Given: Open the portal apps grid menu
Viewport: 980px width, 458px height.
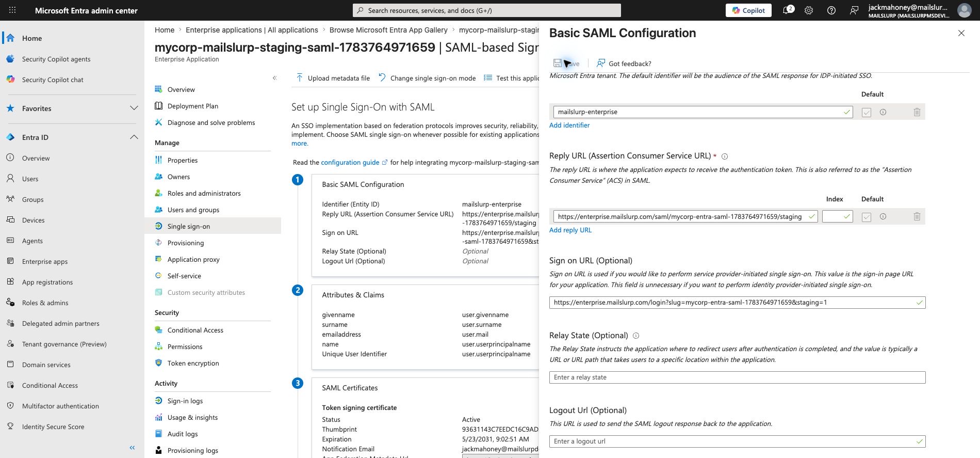Looking at the screenshot, I should pyautogui.click(x=12, y=10).
